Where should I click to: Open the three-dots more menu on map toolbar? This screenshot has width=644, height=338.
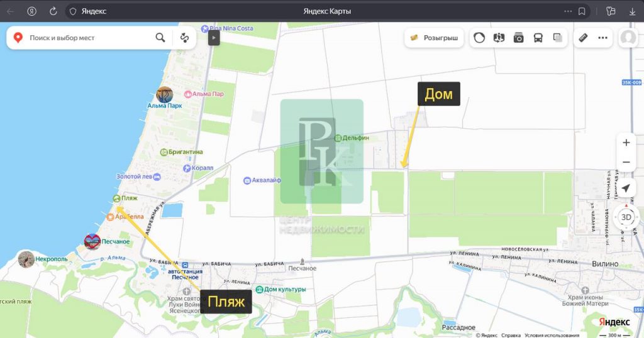(602, 38)
